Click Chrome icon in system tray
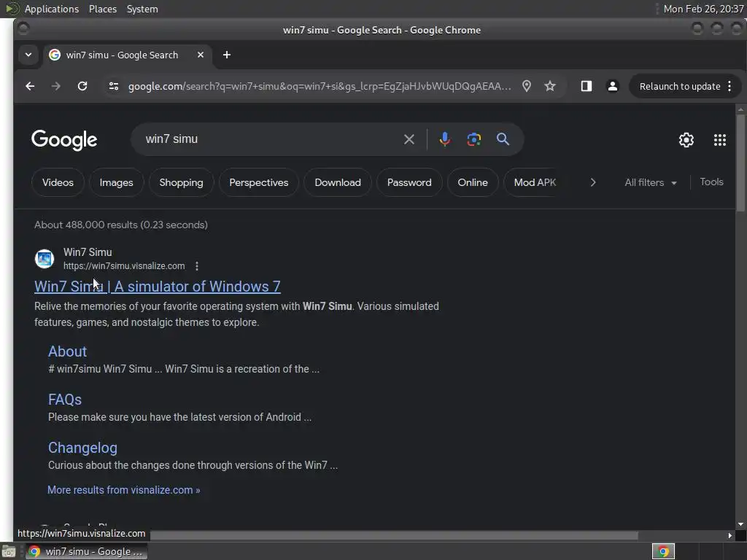The width and height of the screenshot is (747, 560). click(x=663, y=551)
